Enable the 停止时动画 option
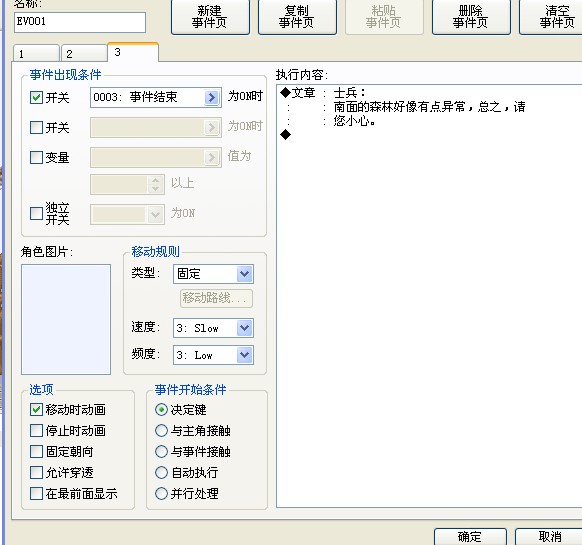Image resolution: width=582 pixels, height=545 pixels. click(x=36, y=431)
